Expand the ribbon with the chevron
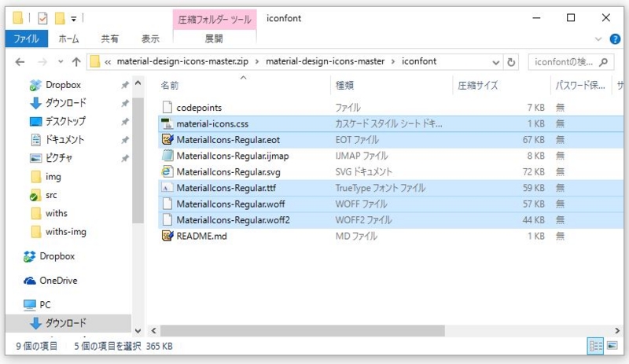This screenshot has width=629, height=364. point(598,39)
